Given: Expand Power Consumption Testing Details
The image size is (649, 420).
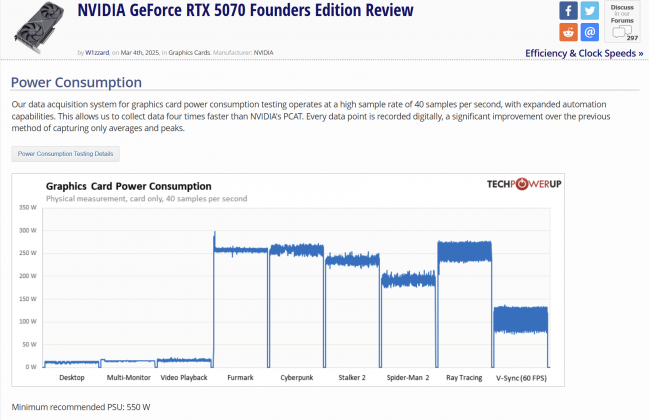Looking at the screenshot, I should tap(65, 154).
